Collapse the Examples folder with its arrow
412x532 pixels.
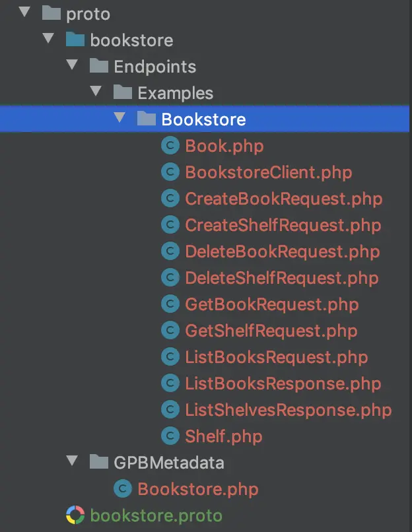(x=96, y=92)
